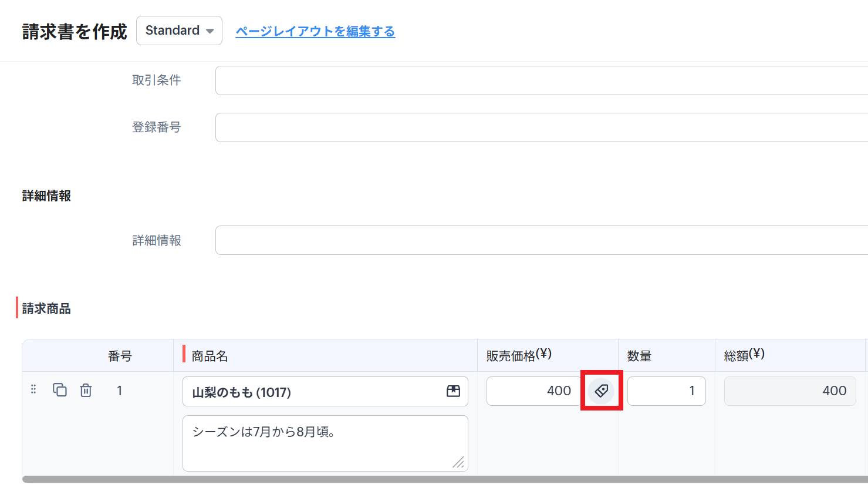Click the 販売価格(¥) column header
Screen dimensions: 868x498
coord(519,355)
